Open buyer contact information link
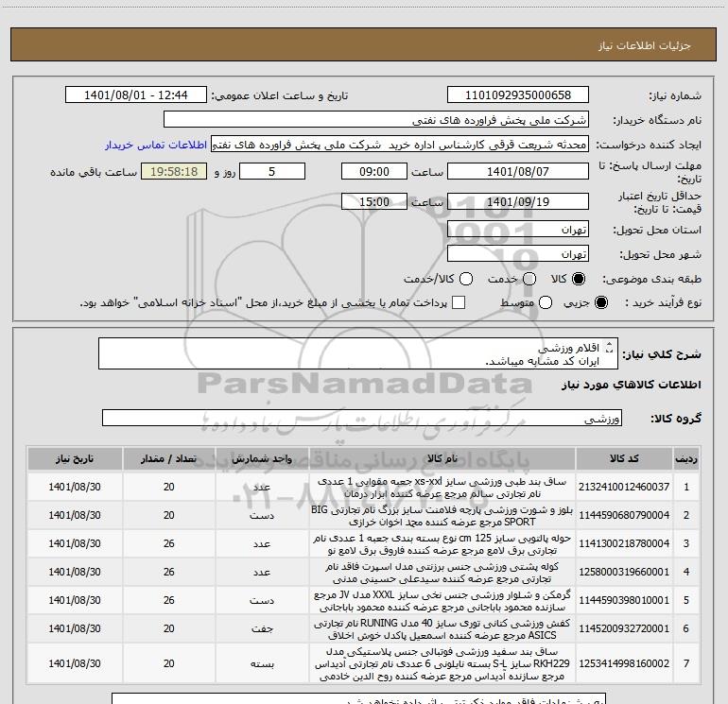728x704 pixels. pos(156,145)
